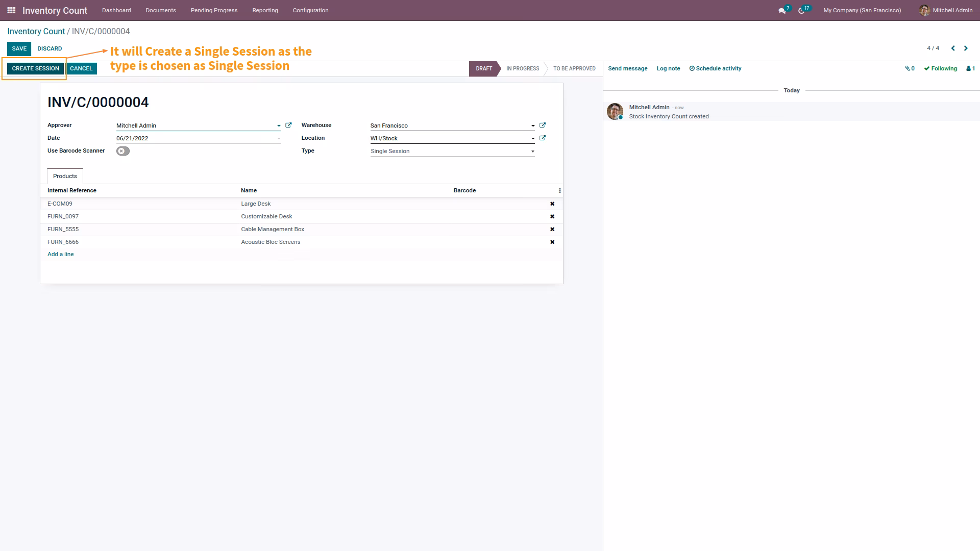Click the attachments paperclip counter

[x=910, y=68]
